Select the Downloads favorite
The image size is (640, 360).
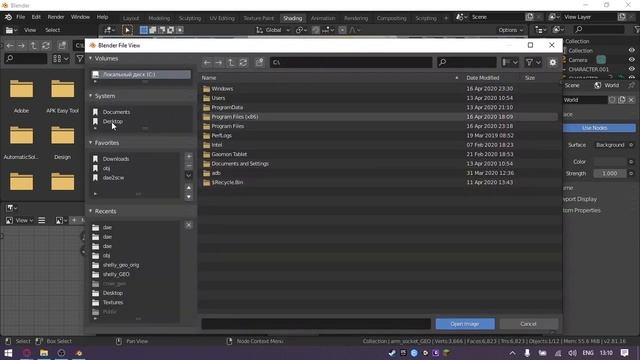point(116,159)
